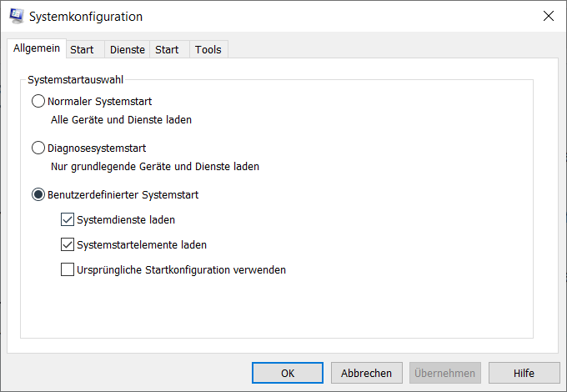Image resolution: width=567 pixels, height=392 pixels.
Task: Switch to the Allgemein tab
Action: 37,48
